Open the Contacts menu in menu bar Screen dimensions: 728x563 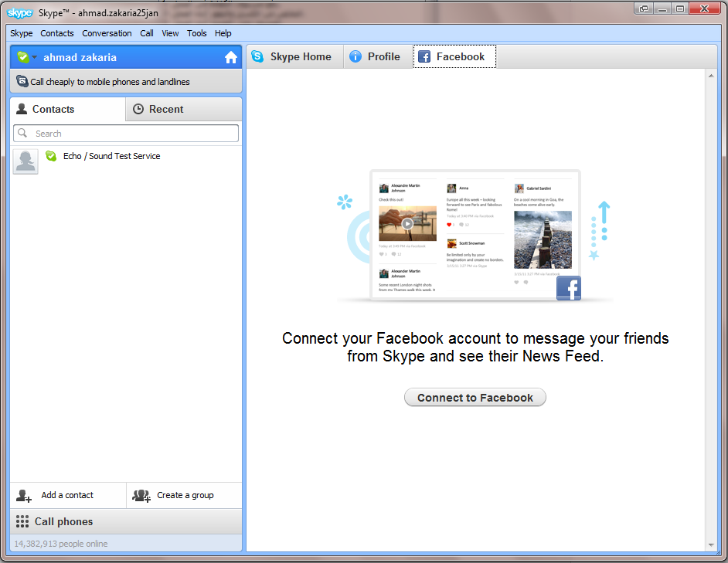point(57,33)
